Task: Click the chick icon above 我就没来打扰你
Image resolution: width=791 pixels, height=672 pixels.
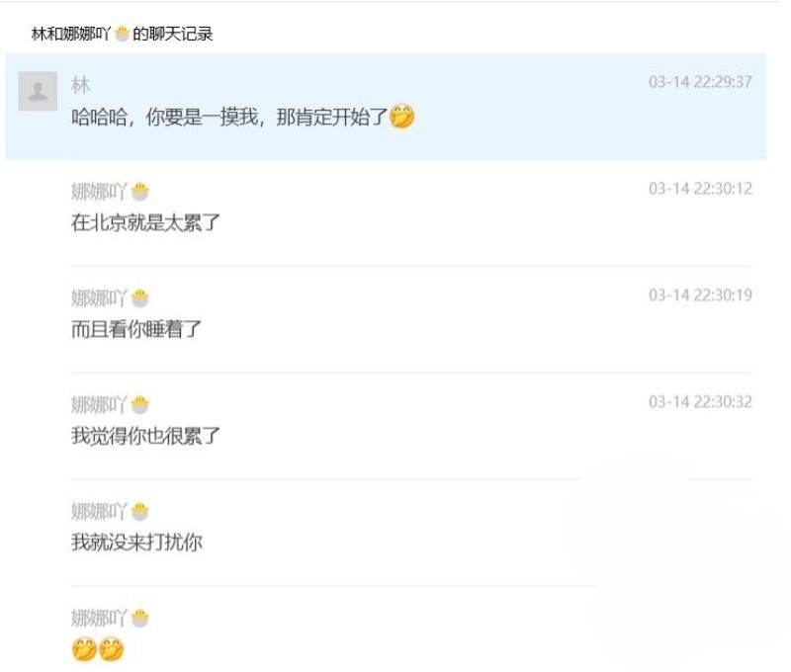Action: (139, 511)
